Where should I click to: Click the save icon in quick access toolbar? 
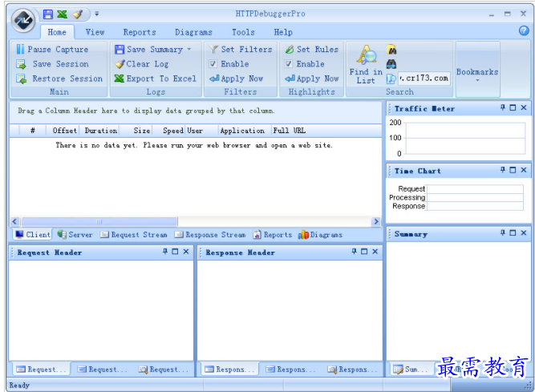48,14
